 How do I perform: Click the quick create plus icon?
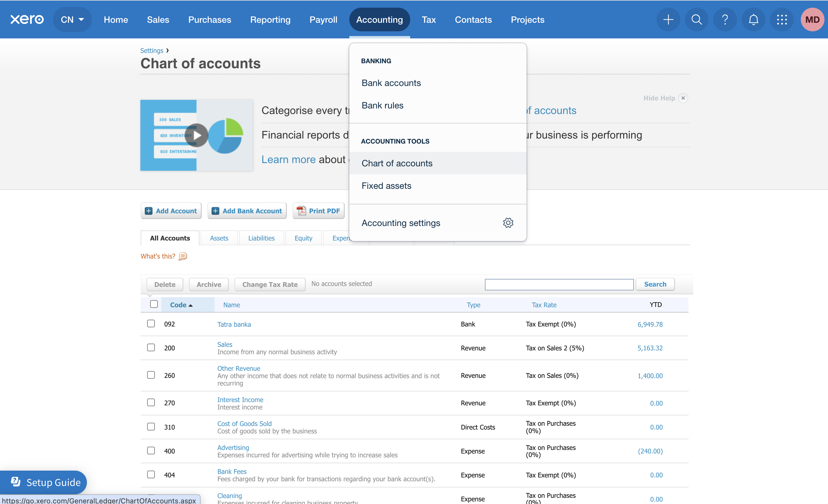click(668, 19)
